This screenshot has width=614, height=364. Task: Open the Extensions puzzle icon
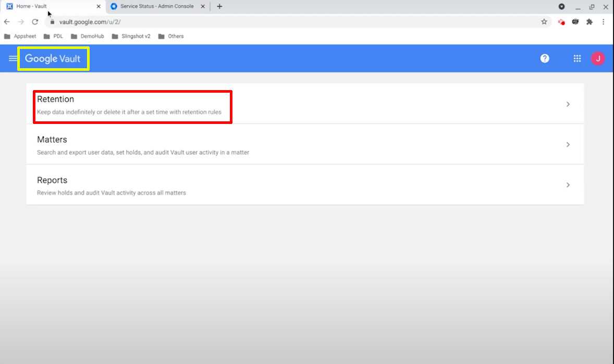[590, 22]
